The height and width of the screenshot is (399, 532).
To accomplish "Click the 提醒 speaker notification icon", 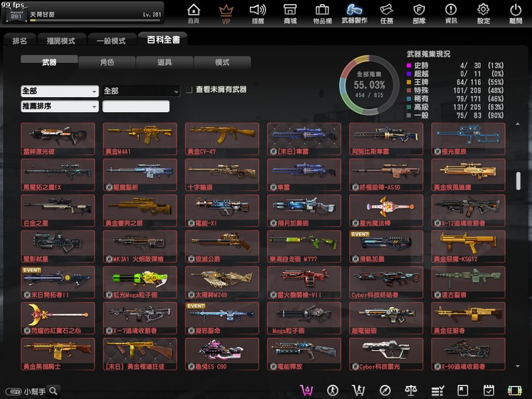I will click(x=258, y=13).
